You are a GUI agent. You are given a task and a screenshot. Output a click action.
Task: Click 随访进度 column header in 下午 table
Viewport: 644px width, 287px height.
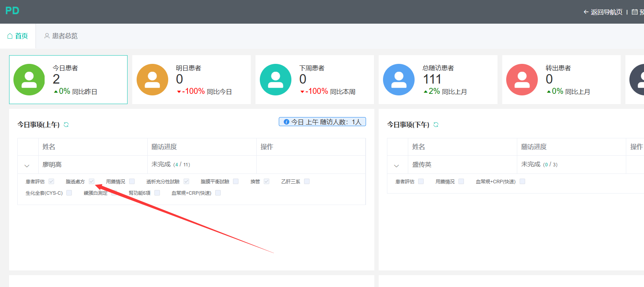tap(534, 147)
